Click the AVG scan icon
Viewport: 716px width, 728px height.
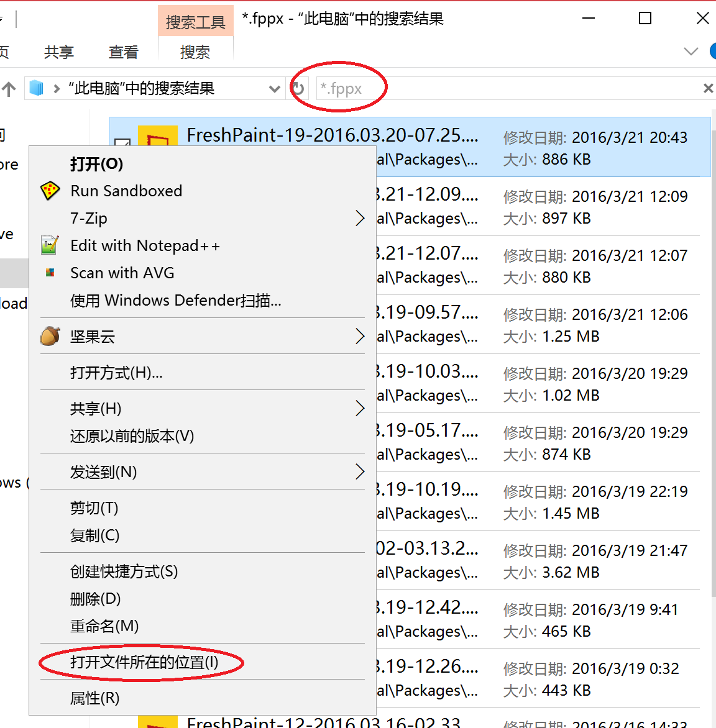point(50,273)
